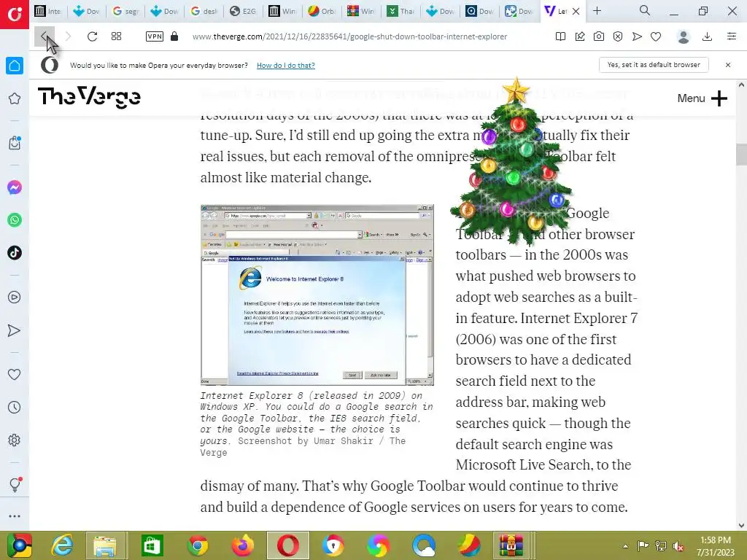Screen dimensions: 747x560
Task: Toggle the VPN badge in address bar
Action: [155, 36]
